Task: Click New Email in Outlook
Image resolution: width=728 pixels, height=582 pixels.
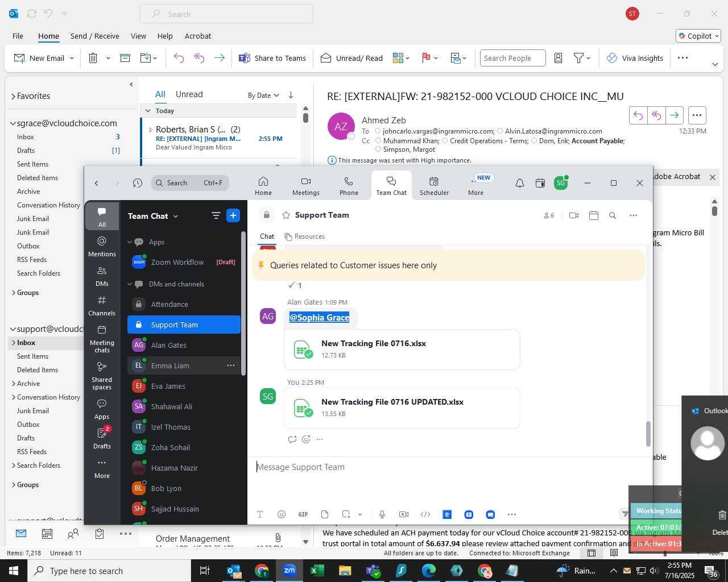Action: point(39,58)
